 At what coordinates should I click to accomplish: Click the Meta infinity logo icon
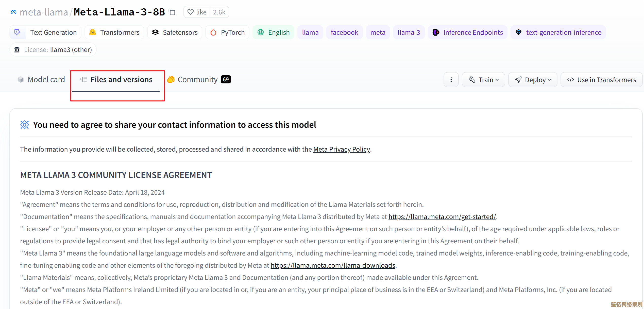coord(14,12)
